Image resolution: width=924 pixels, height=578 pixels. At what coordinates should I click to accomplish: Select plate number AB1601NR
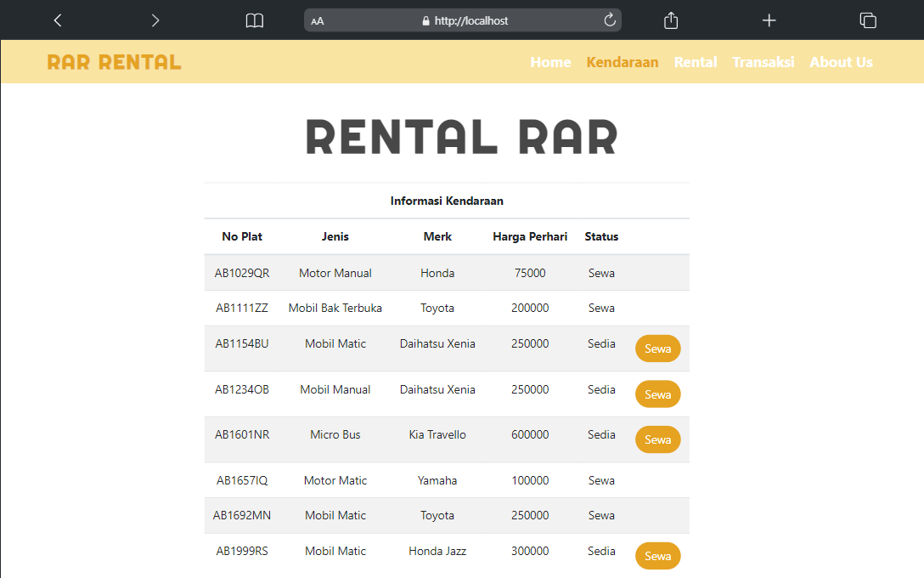coord(242,434)
